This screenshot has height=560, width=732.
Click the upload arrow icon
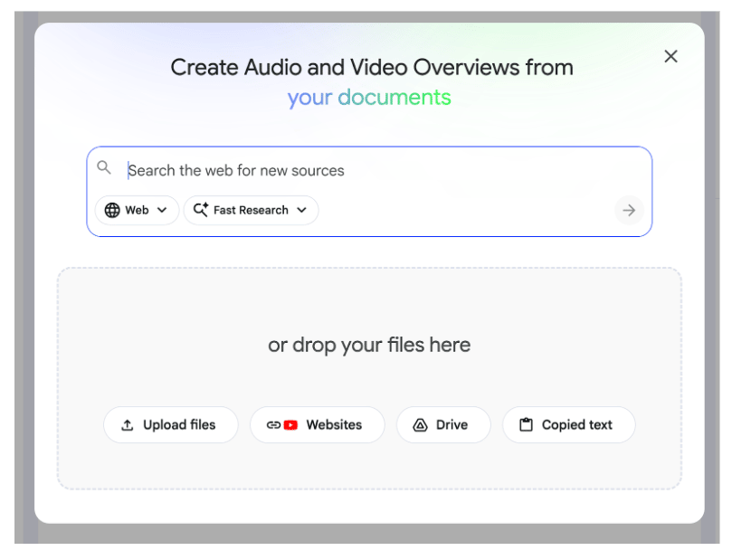pyautogui.click(x=128, y=425)
